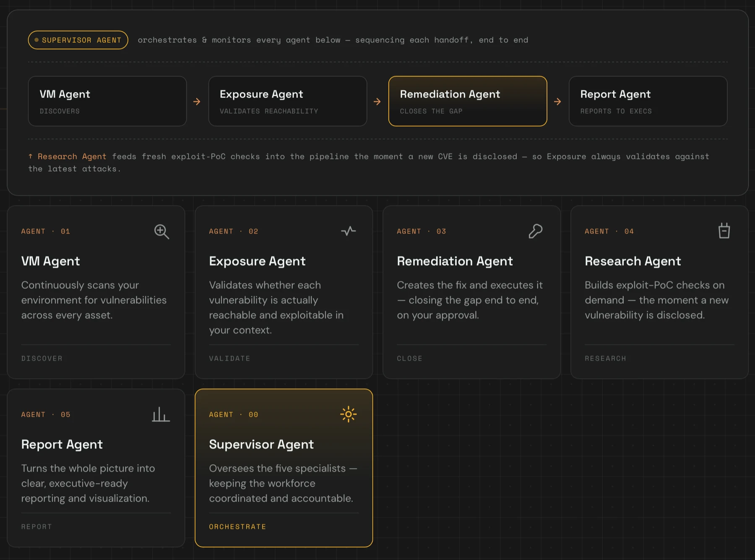
Task: Click the REPORT footer tag
Action: pyautogui.click(x=36, y=526)
